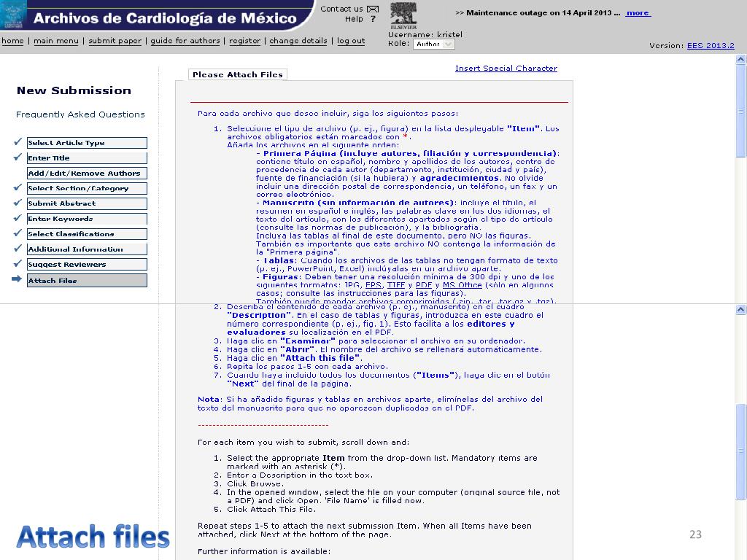
Task: Click the Please Attach Files tab label
Action: (238, 75)
